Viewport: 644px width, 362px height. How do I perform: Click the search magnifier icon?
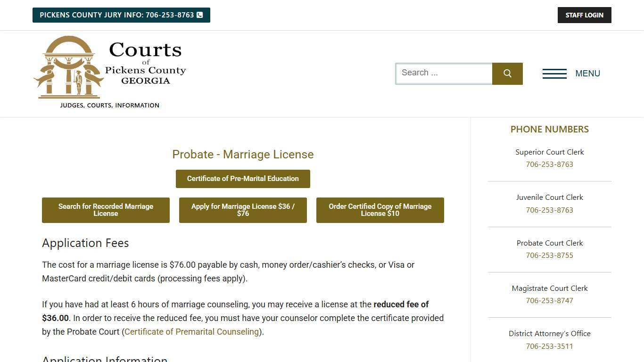507,74
